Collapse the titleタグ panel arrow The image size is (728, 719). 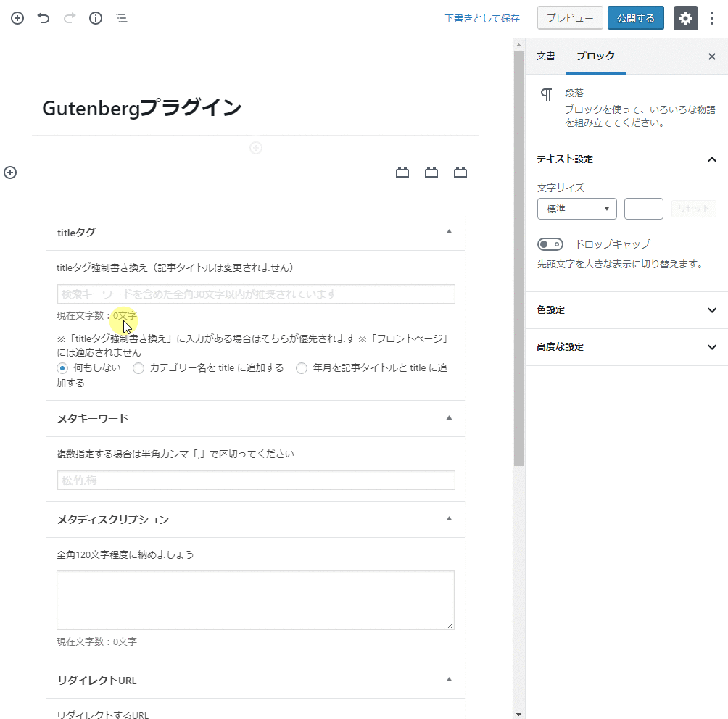click(x=449, y=232)
